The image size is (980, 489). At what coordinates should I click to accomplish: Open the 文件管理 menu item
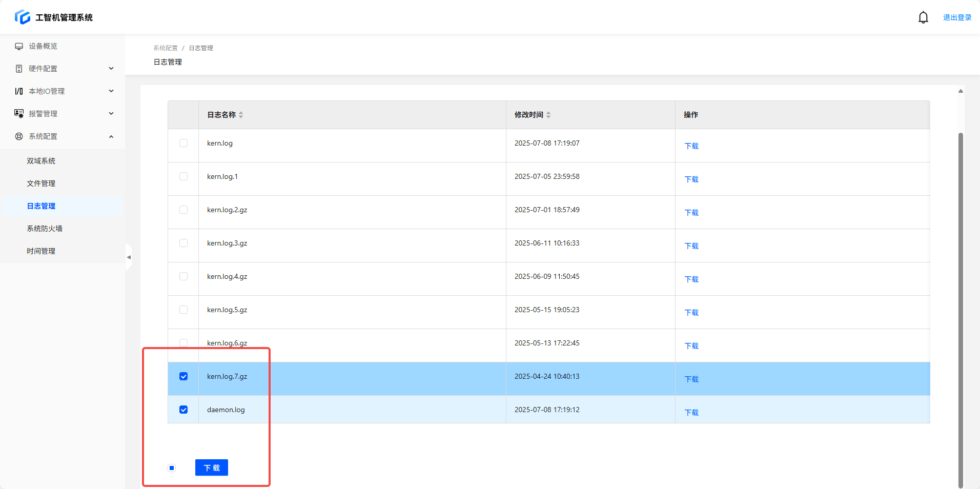[41, 184]
